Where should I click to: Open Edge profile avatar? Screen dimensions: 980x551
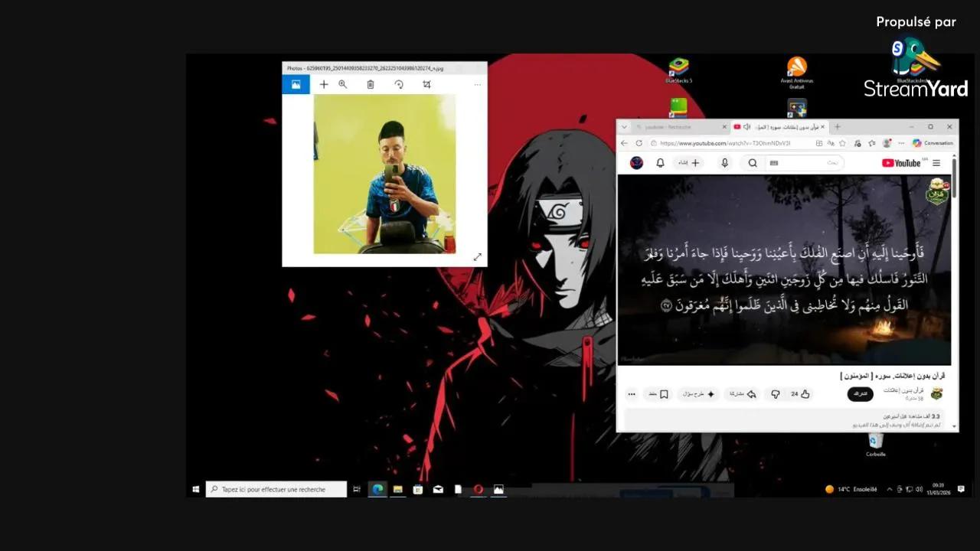pos(887,143)
